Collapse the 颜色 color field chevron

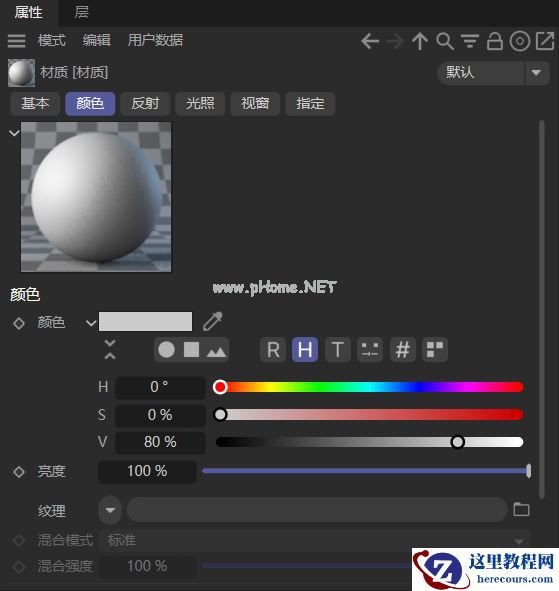91,323
